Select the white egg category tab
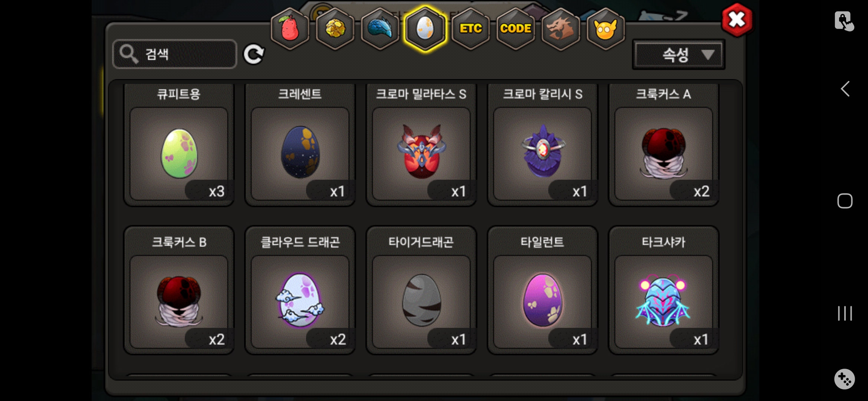The height and width of the screenshot is (401, 868). point(425,29)
